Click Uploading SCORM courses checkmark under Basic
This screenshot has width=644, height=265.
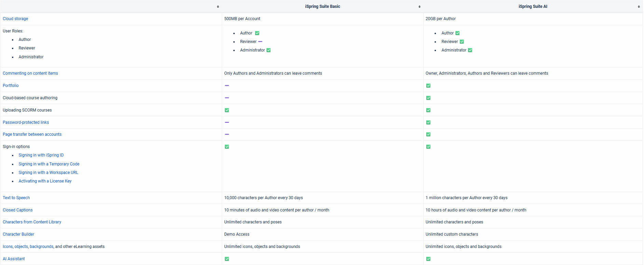(x=227, y=110)
